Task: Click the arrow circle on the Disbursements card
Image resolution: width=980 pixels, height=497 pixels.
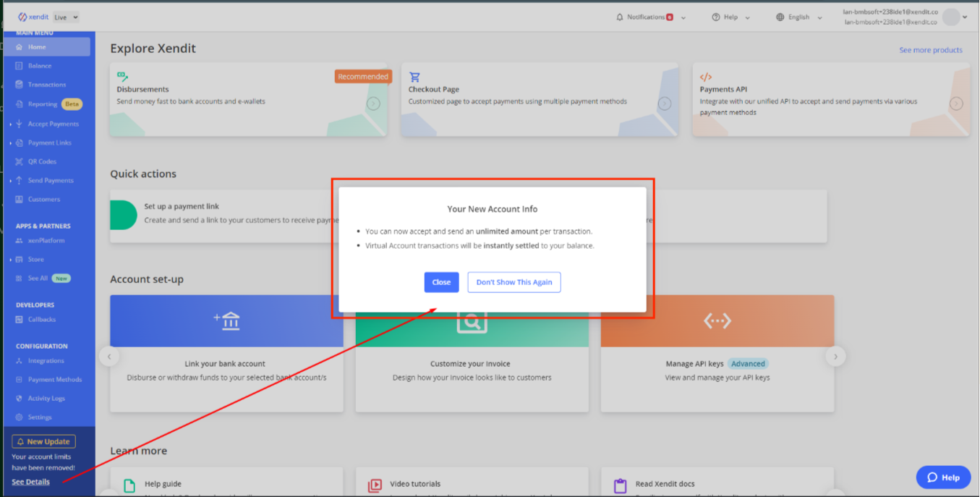Action: (x=373, y=103)
